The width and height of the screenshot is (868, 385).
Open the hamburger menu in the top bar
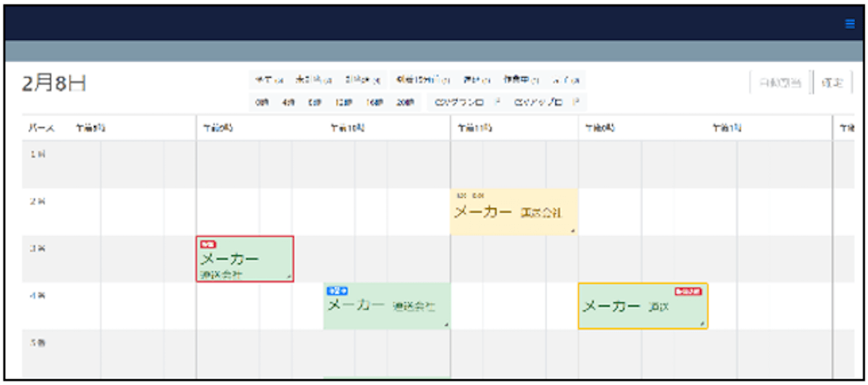point(849,24)
